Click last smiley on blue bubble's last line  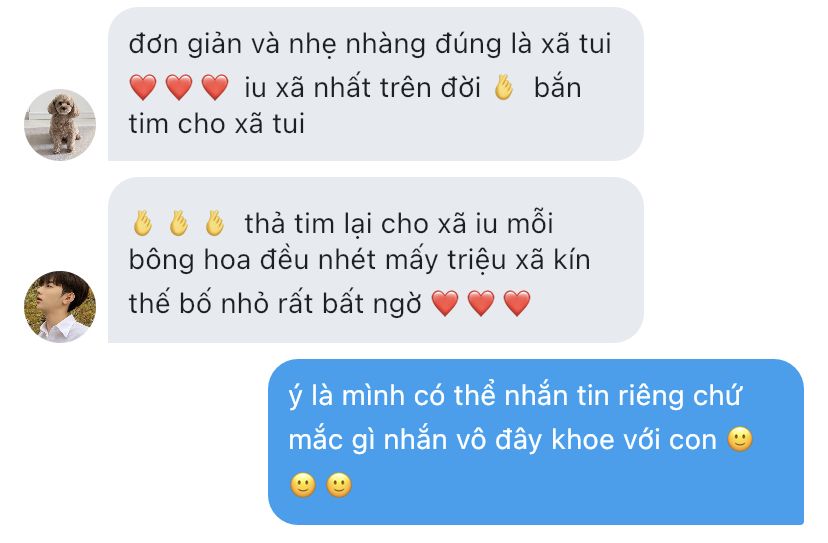pyautogui.click(x=339, y=484)
